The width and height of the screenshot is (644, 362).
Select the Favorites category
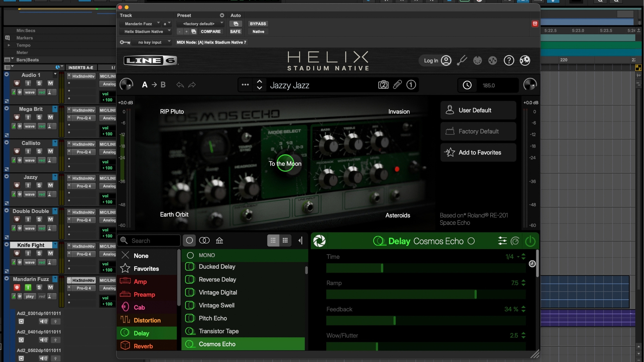pos(147,269)
